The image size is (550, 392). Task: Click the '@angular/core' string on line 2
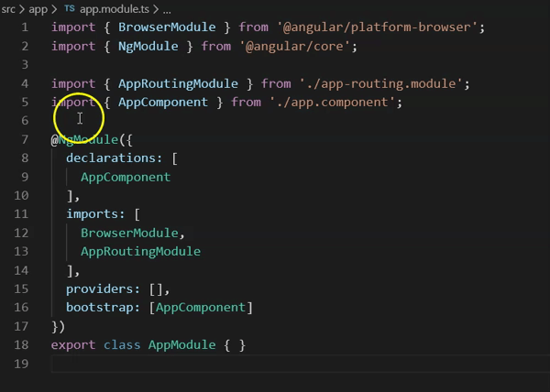coord(294,46)
